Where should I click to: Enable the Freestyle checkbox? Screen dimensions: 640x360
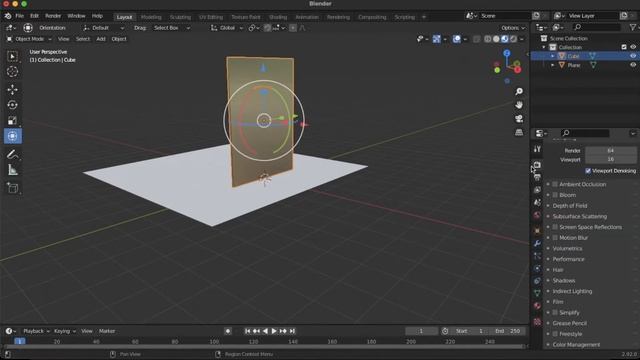click(555, 334)
